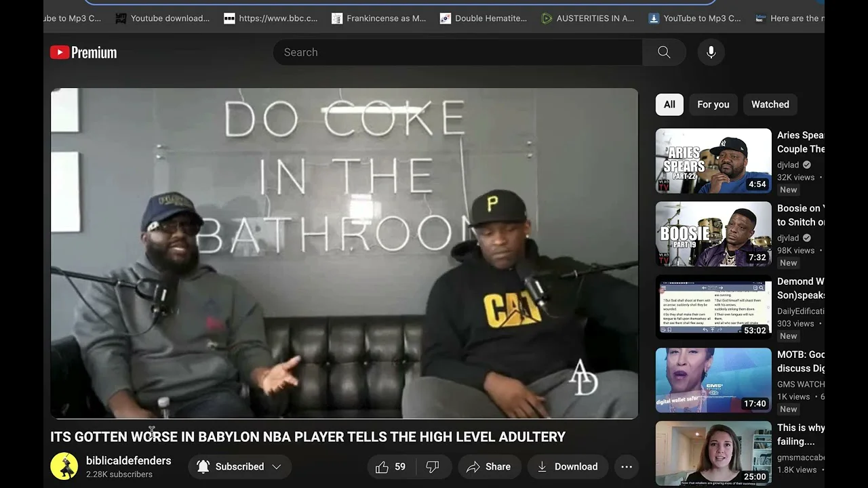Click the GMS WATCH channel name
The height and width of the screenshot is (488, 868).
click(x=801, y=384)
